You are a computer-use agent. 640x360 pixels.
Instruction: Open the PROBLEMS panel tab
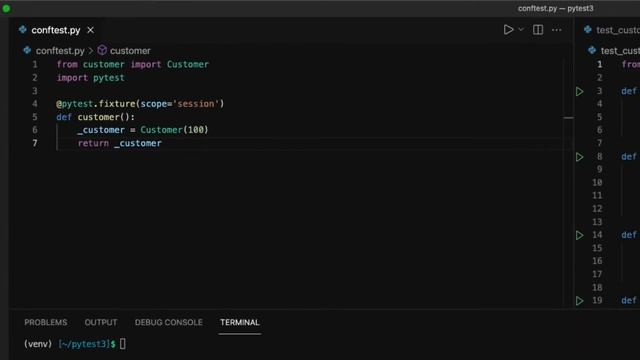(46, 322)
